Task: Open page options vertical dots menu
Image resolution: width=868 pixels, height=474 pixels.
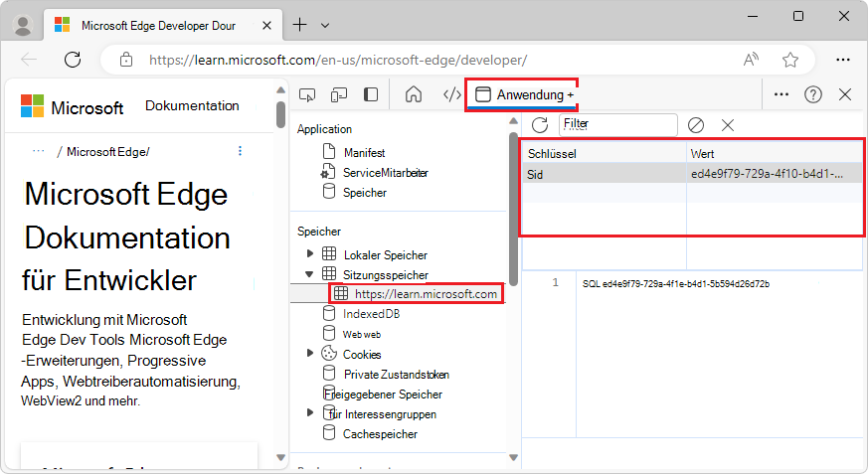Action: click(240, 151)
